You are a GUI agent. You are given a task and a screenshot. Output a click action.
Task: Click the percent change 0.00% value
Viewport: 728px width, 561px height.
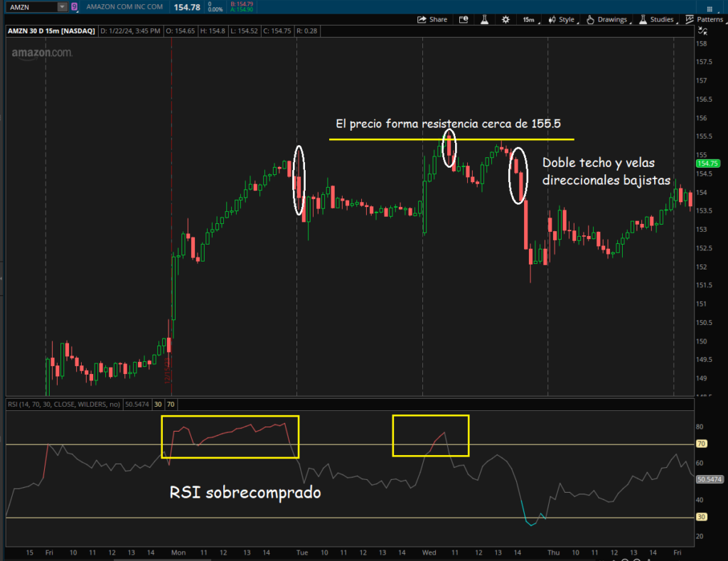pyautogui.click(x=215, y=9)
